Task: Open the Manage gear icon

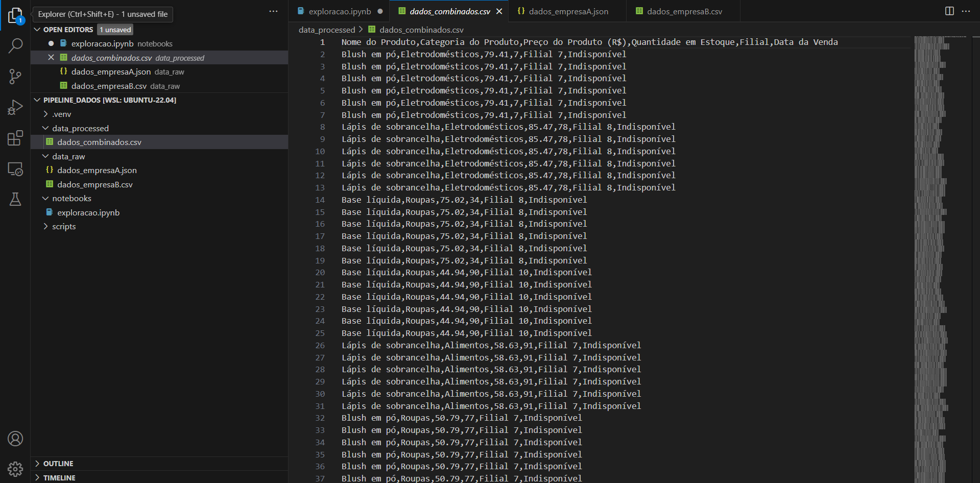Action: coord(15,469)
